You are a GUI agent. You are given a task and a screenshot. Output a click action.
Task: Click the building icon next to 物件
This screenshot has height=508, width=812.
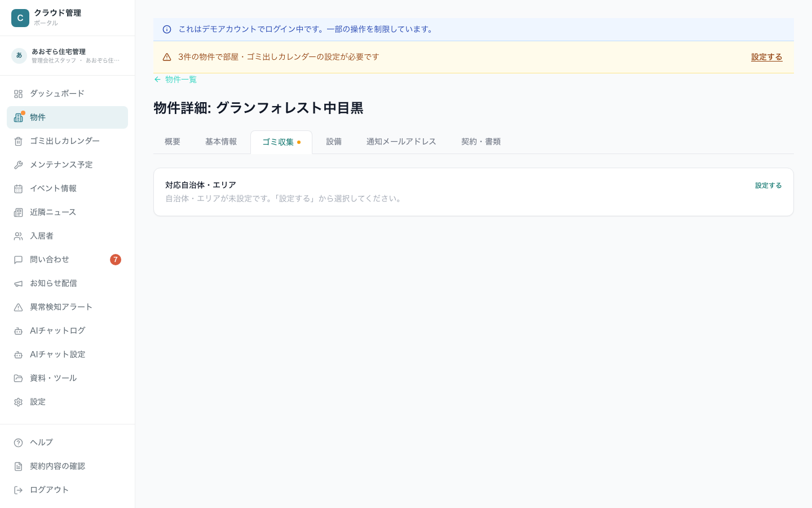(x=18, y=117)
